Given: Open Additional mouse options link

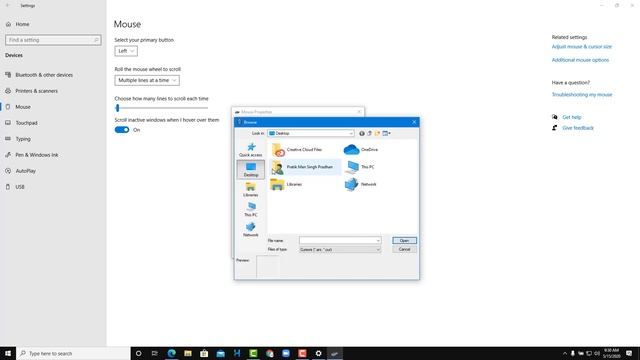Looking at the screenshot, I should coord(580,60).
